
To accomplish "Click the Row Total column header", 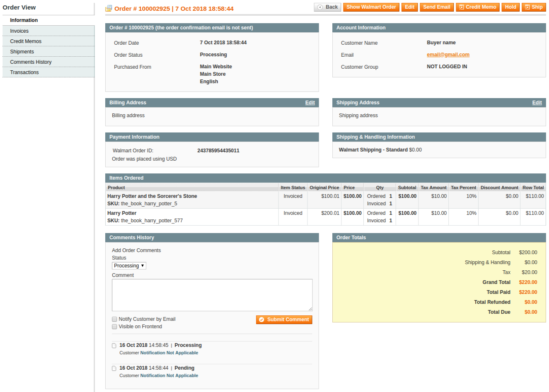I will [533, 188].
